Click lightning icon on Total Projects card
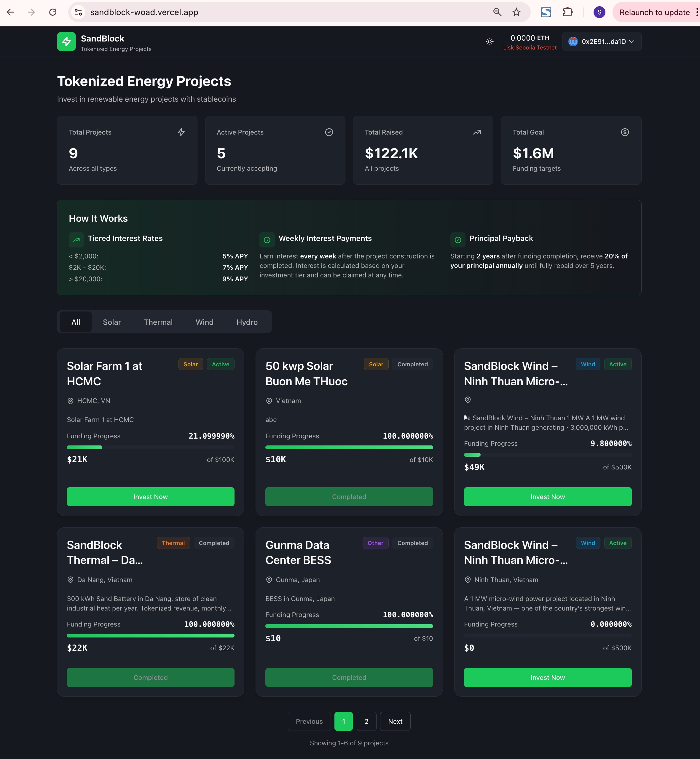The width and height of the screenshot is (700, 759). 181,132
